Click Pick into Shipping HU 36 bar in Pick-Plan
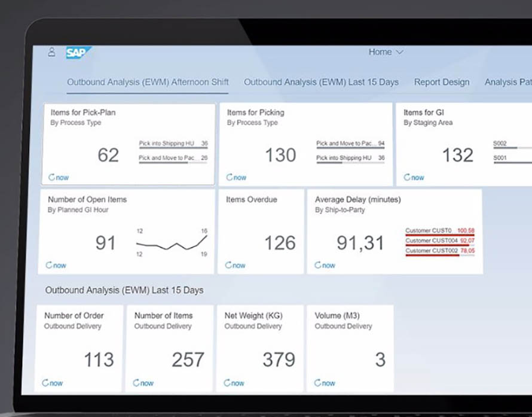This screenshot has height=417, width=532. pyautogui.click(x=173, y=144)
